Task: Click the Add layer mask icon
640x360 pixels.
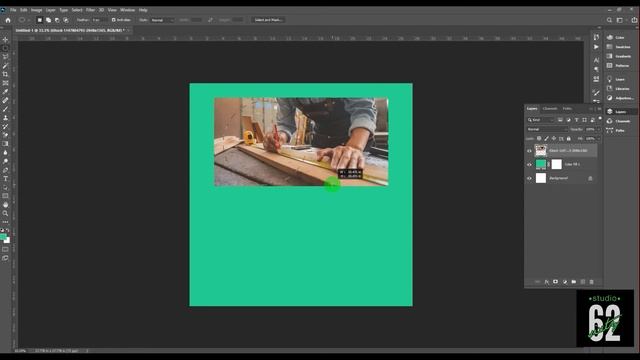Action: tap(556, 282)
